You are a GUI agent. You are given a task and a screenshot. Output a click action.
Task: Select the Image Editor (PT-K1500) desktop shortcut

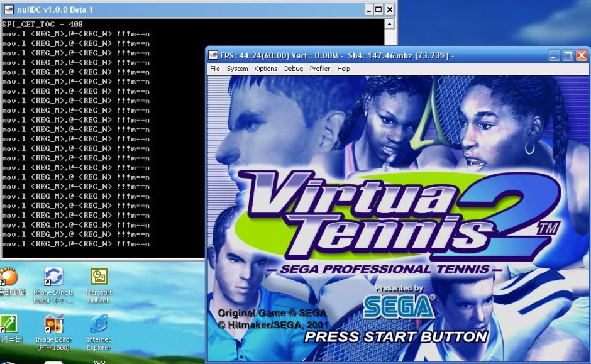click(53, 333)
